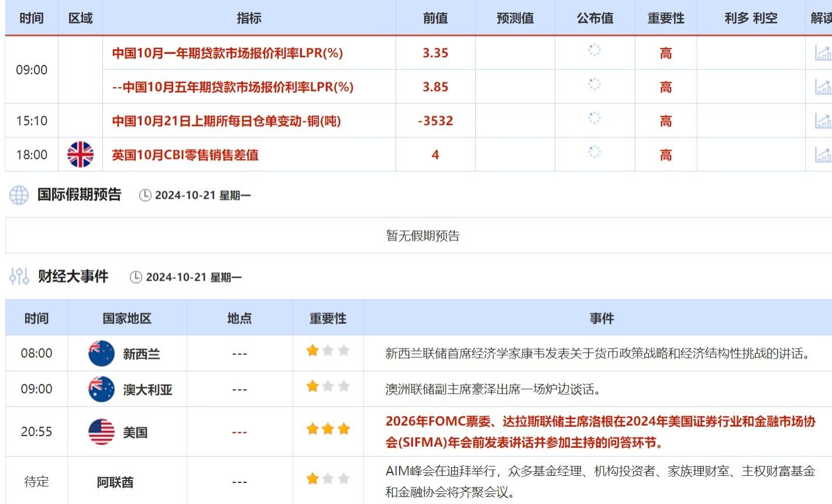Image resolution: width=832 pixels, height=504 pixels.
Task: Open 英国10月CBI零售销售差值 indicator
Action: (185, 155)
